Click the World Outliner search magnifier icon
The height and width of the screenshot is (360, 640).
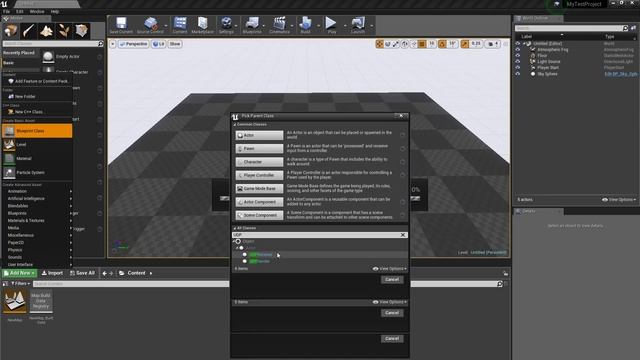625,28
